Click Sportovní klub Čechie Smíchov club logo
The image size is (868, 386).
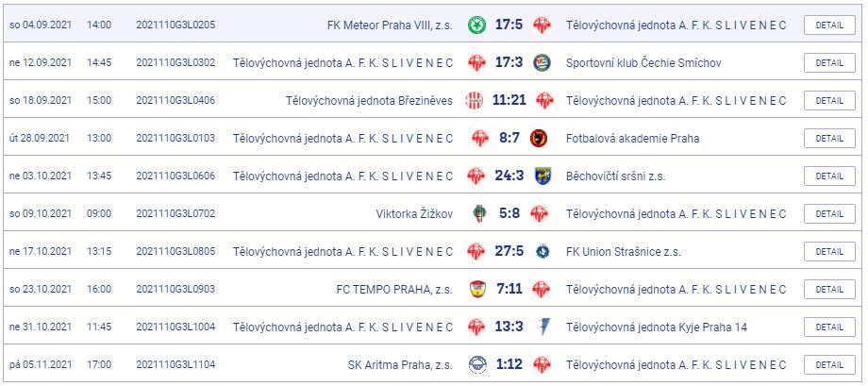[542, 62]
